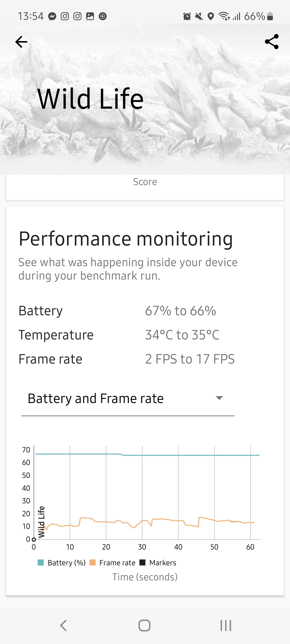Tap the back arrow icon at top
Viewport: 290px width, 644px height.
(x=21, y=42)
